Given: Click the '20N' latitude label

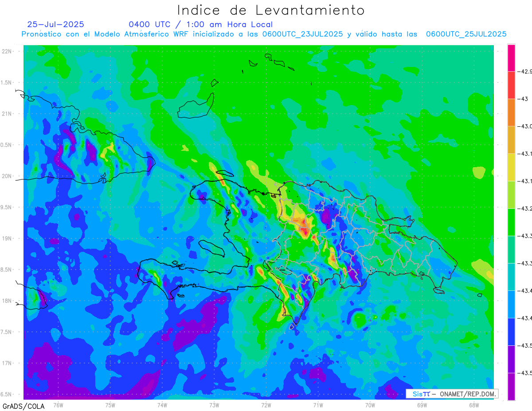Looking at the screenshot, I should point(7,176).
